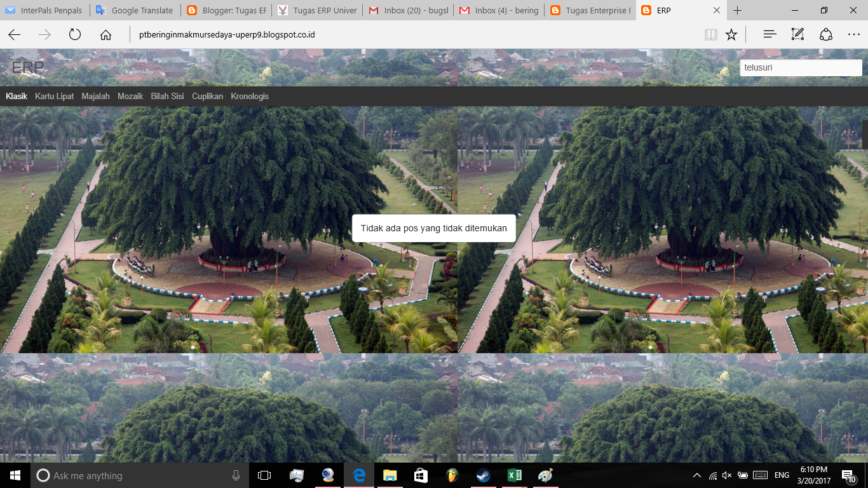The height and width of the screenshot is (488, 868).
Task: Open the Action Center notifications
Action: tap(849, 476)
